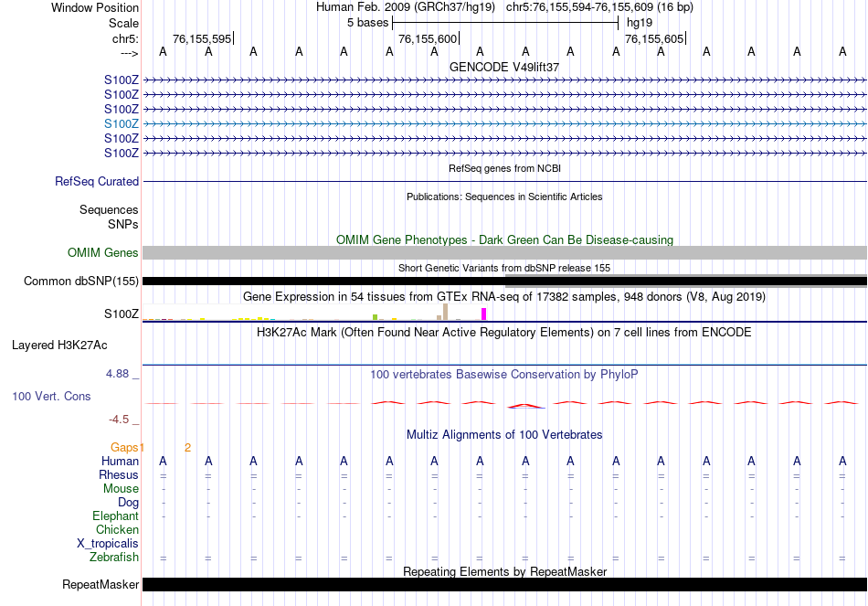Click the Dog alignment row label
This screenshot has height=606, width=868.
point(129,503)
